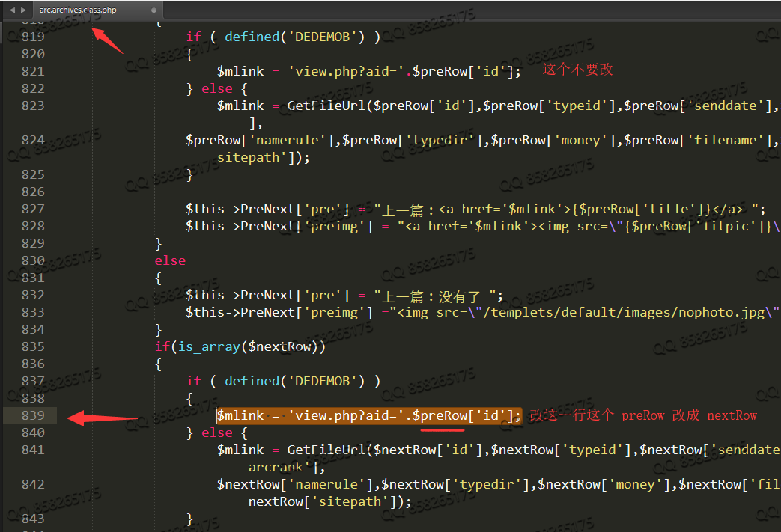Image resolution: width=781 pixels, height=532 pixels.
Task: Click line number 821 in the gutter
Action: click(33, 71)
